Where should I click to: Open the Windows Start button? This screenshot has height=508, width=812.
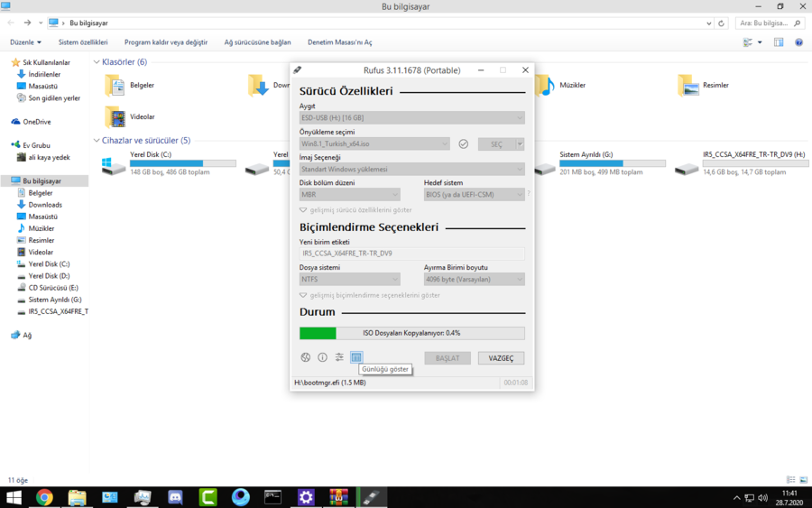click(14, 498)
